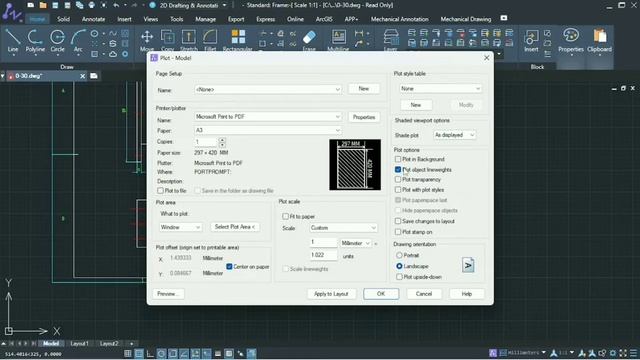Activate the Copy tool in ribbon
The image size is (640, 360).
click(x=167, y=40)
